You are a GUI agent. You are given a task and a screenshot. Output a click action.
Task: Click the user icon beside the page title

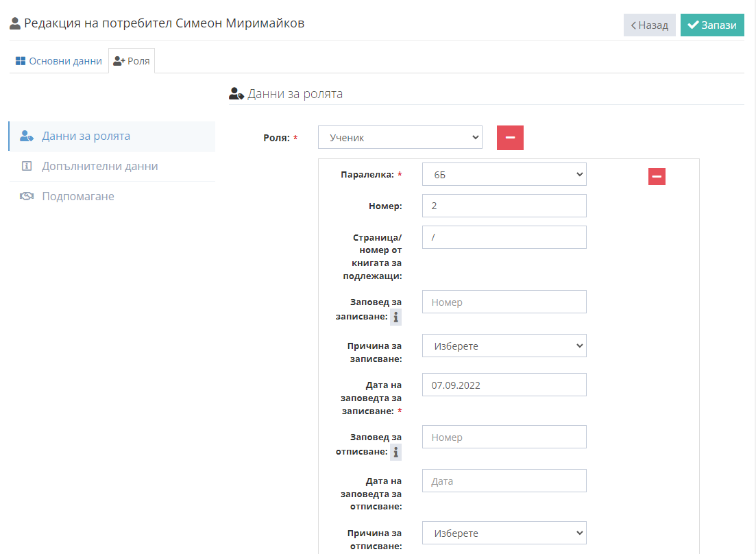click(15, 23)
